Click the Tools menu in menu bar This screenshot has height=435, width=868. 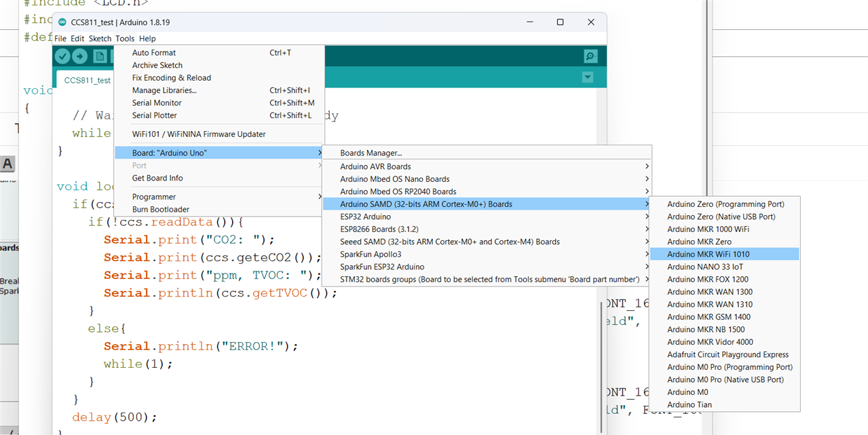[x=125, y=39]
